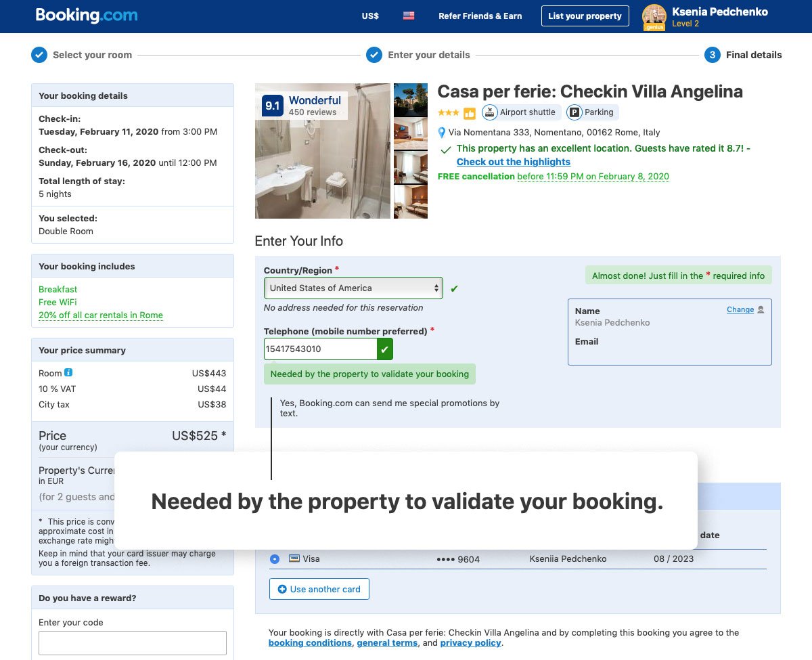The image size is (812, 660).
Task: Click the Breakfast inclusion text
Action: click(x=58, y=289)
